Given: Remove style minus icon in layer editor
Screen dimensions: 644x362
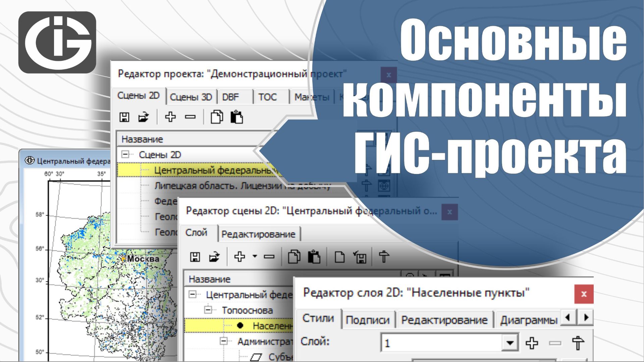Looking at the screenshot, I should (555, 343).
